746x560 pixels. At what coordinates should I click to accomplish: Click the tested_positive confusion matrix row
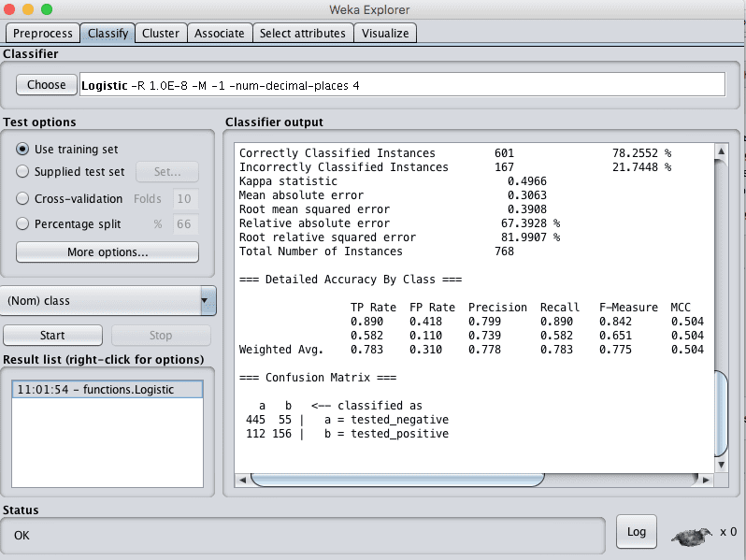pos(348,434)
